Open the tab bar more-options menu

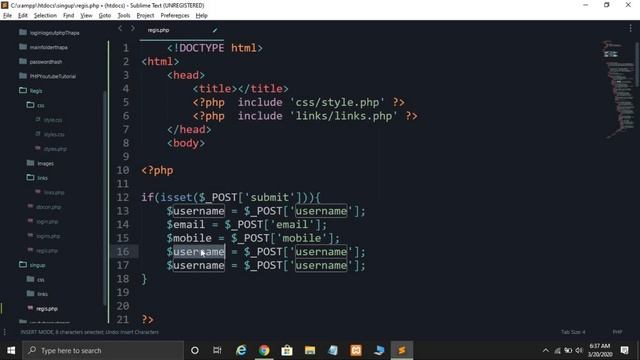pyautogui.click(x=631, y=29)
